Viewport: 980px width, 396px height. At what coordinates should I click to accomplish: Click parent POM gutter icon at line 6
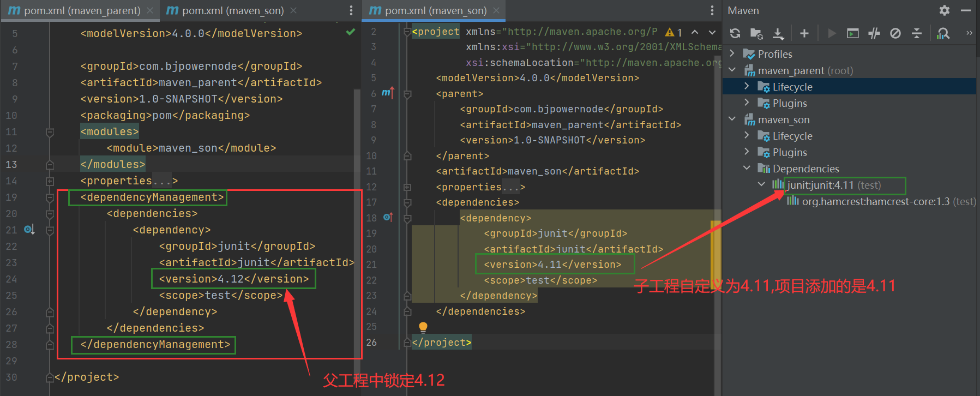(387, 93)
